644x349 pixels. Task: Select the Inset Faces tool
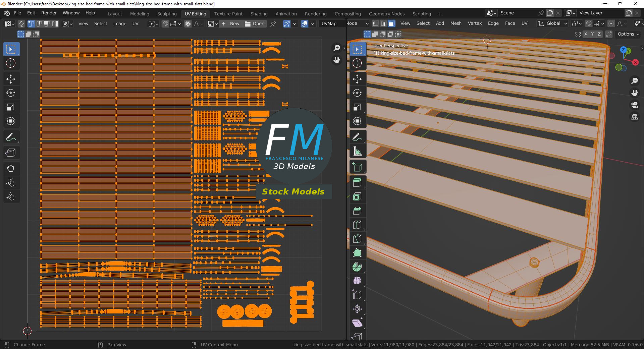click(x=357, y=196)
